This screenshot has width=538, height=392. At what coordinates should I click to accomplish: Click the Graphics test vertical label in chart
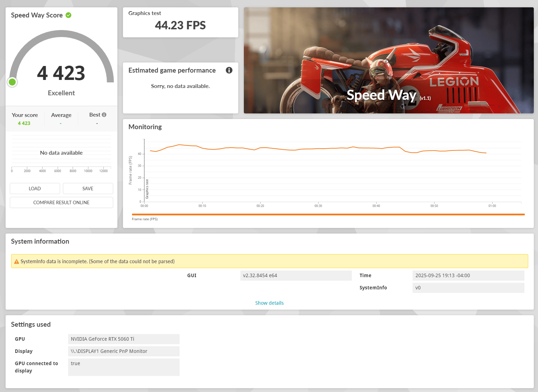coord(147,189)
